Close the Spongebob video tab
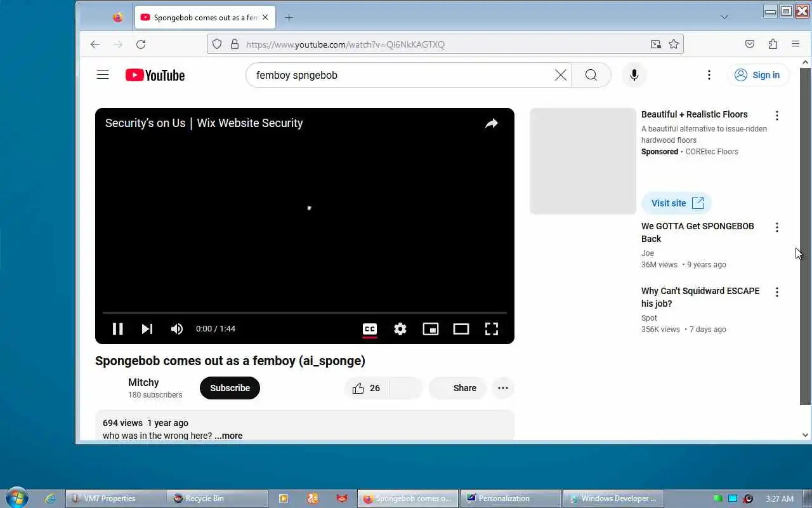 pos(265,18)
